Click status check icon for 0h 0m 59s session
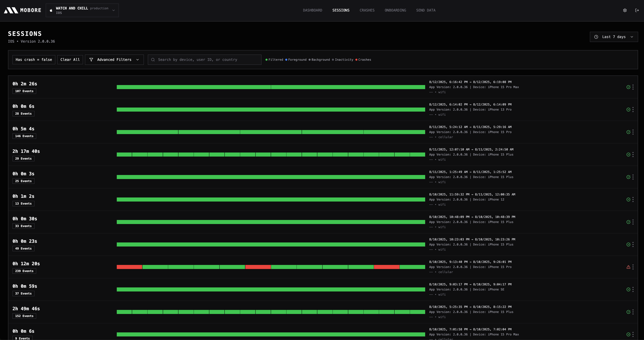This screenshot has width=644, height=340. point(628,289)
